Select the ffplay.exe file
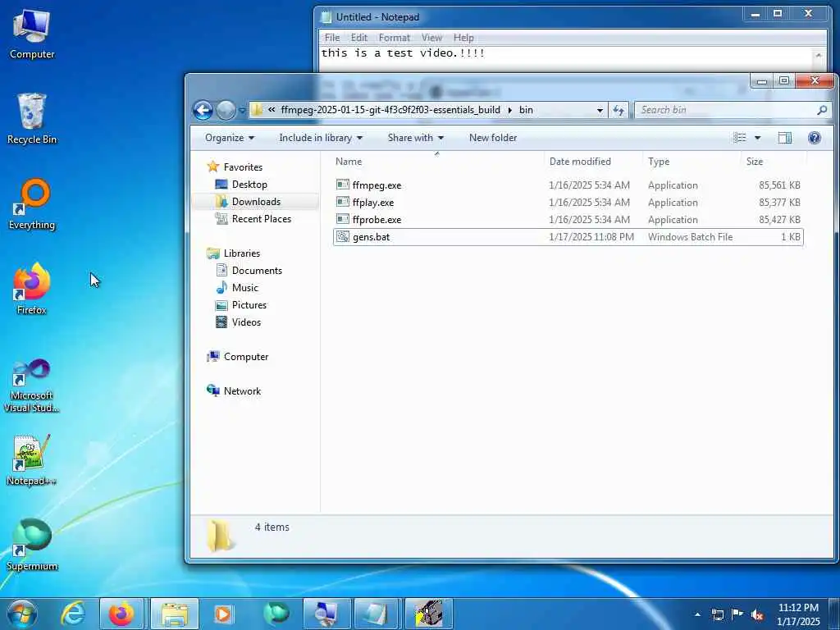The image size is (840, 630). 568,203
